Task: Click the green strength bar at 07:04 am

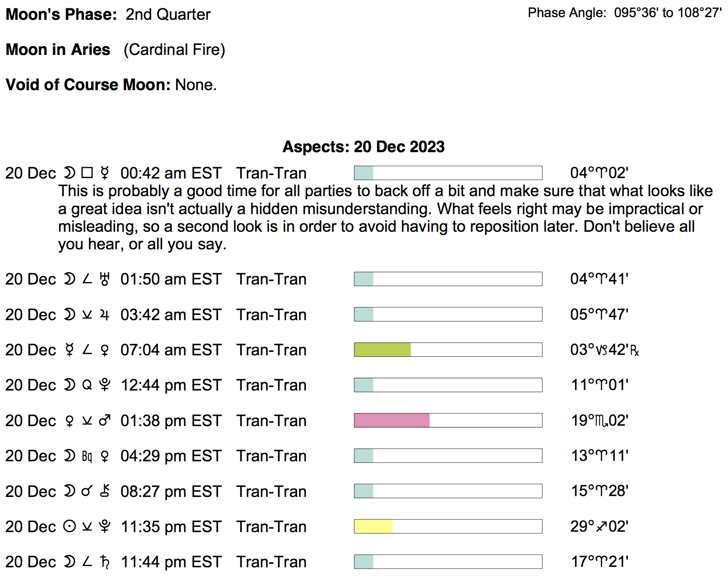Action: coord(382,350)
